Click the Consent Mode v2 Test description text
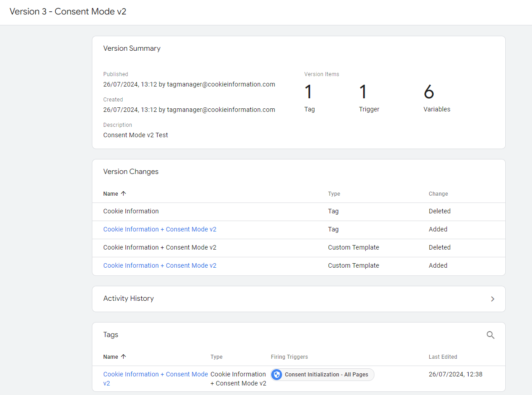Screen dimensions: 532x395 135,135
